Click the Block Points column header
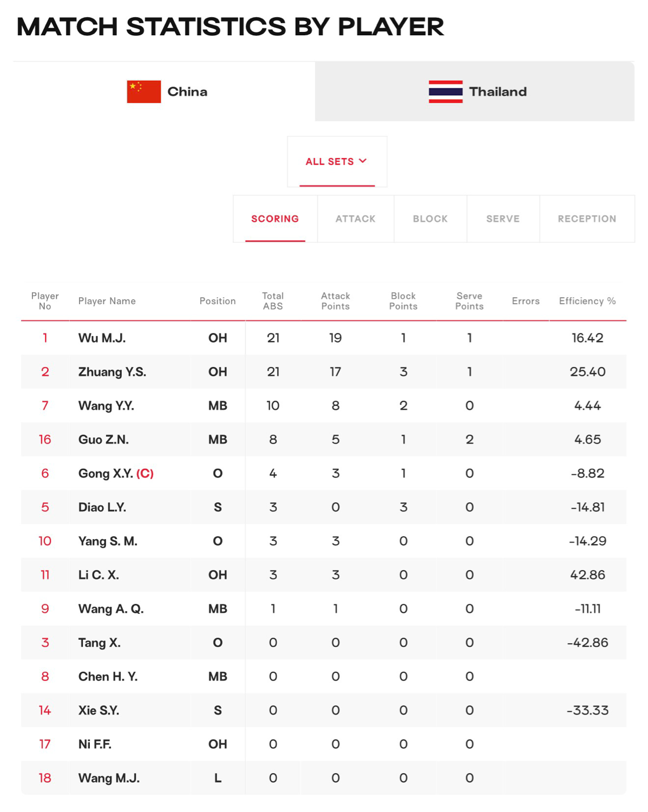The image size is (648, 812). (x=403, y=301)
